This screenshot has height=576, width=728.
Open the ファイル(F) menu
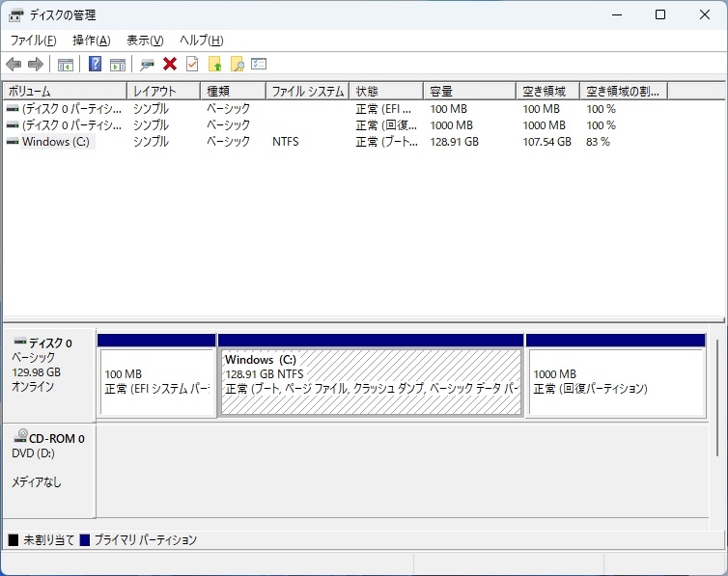click(34, 41)
